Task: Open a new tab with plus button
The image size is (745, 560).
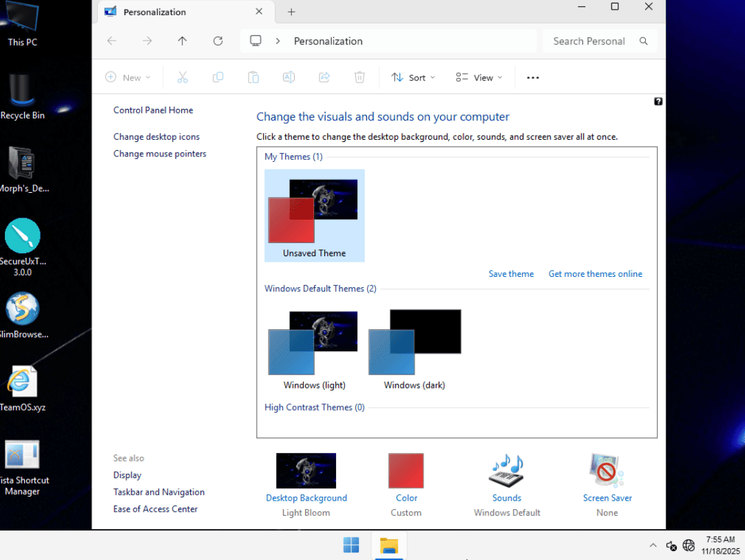Action: point(291,12)
